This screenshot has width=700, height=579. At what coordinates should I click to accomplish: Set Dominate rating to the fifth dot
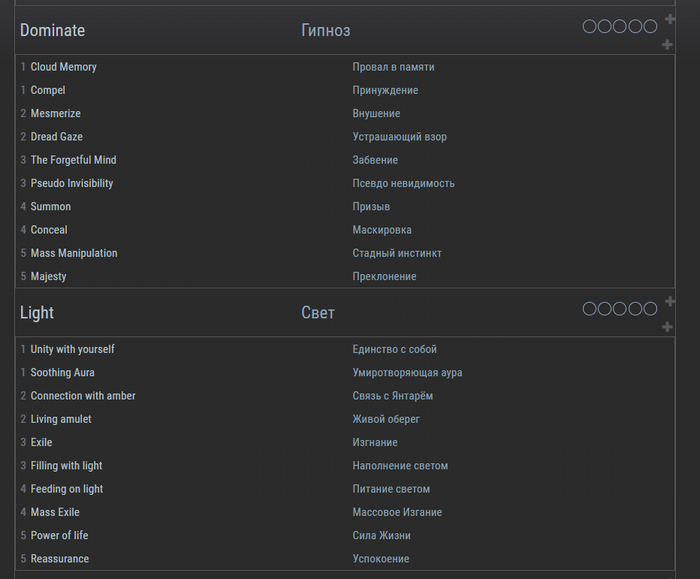coord(650,26)
